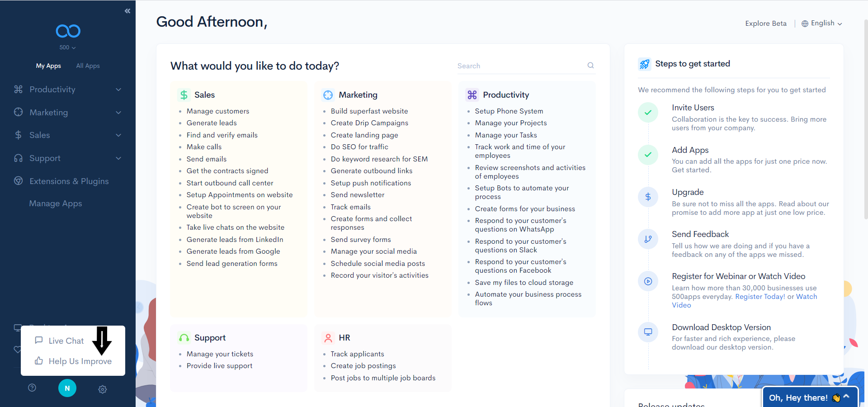Screen dimensions: 868x407
Task: Click the Download Desktop Version monitor icon
Action: (648, 332)
